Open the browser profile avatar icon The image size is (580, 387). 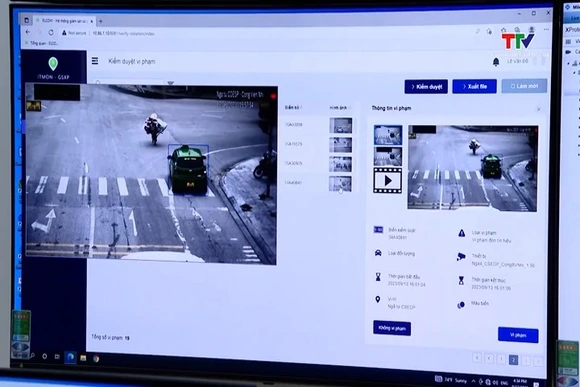click(x=532, y=29)
